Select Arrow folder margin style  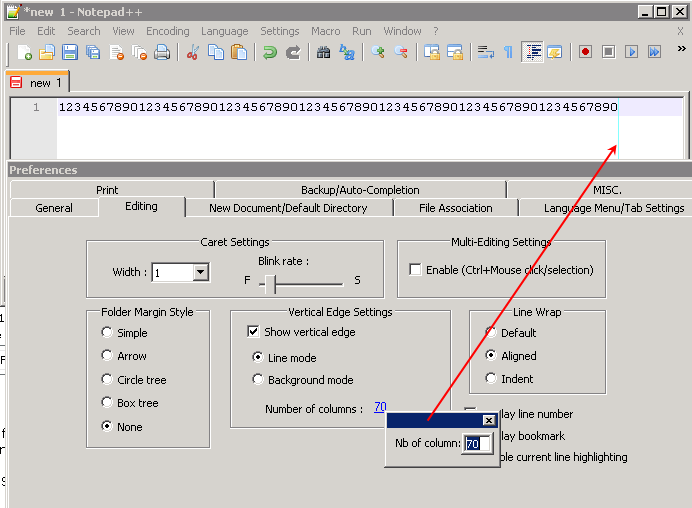107,355
